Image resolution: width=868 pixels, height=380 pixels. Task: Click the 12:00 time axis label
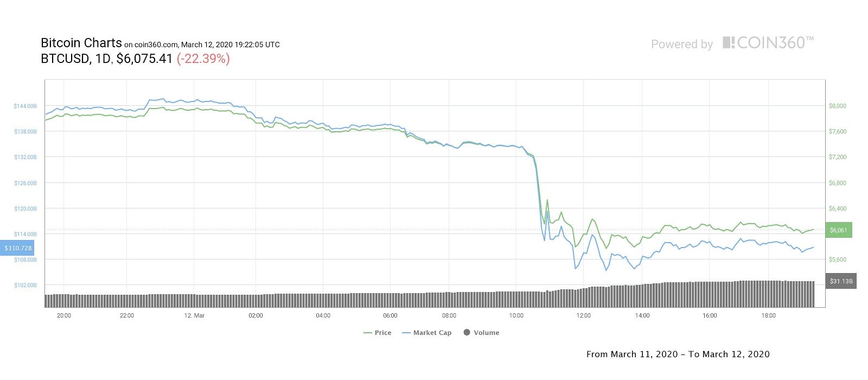tap(584, 315)
